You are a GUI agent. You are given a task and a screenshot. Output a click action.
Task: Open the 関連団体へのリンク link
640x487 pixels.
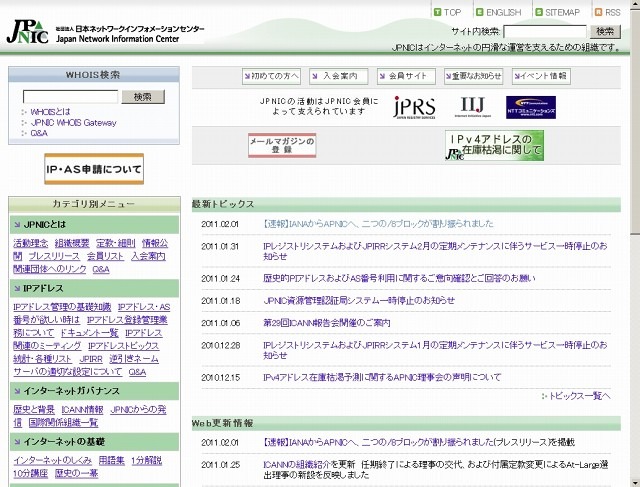(50, 269)
